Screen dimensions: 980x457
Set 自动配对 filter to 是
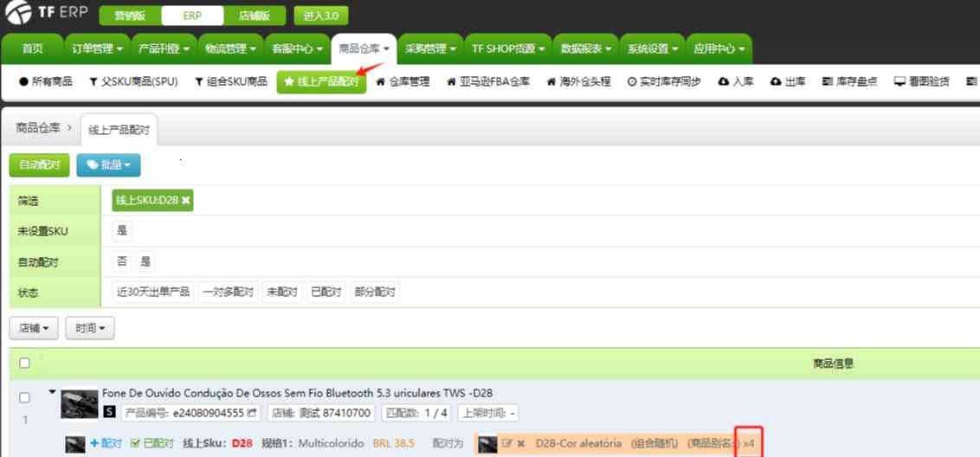145,261
